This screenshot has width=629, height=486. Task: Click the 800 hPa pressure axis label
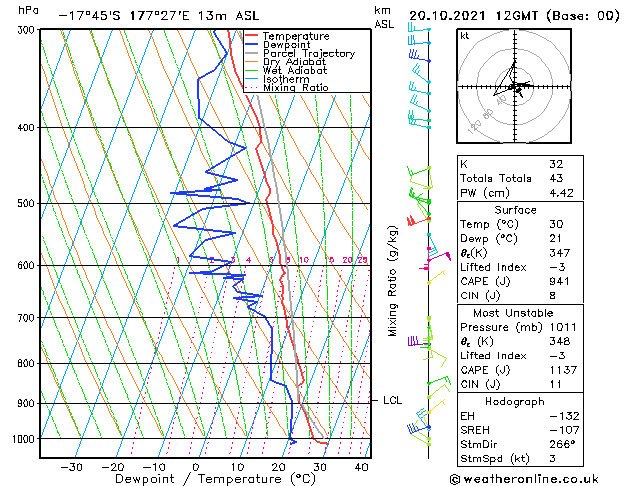pos(28,363)
